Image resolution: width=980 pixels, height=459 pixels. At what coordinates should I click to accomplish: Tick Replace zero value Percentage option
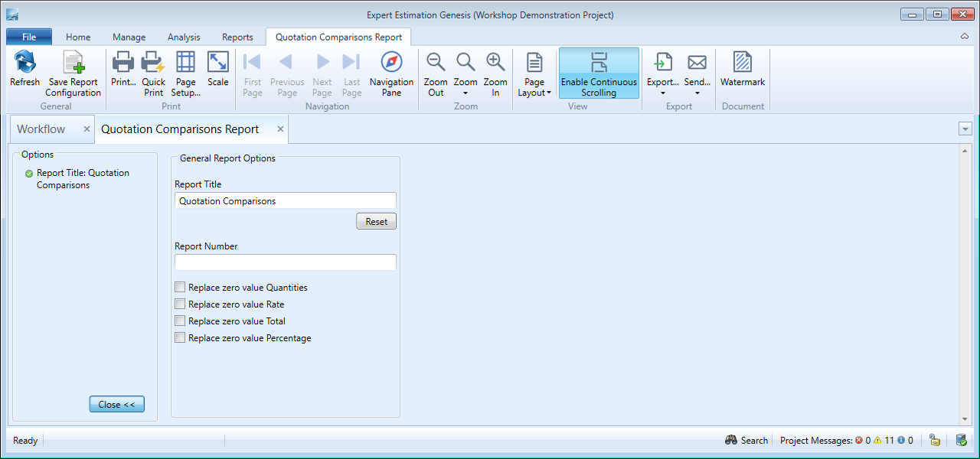coord(180,338)
